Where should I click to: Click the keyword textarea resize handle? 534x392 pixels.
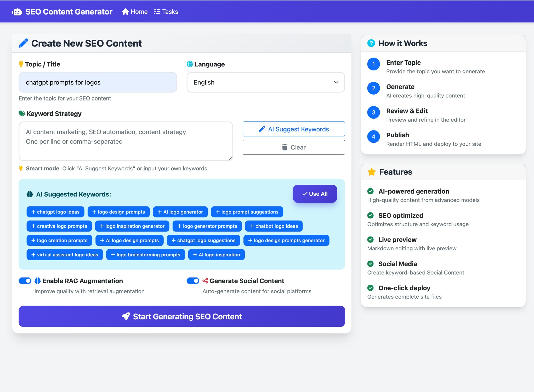click(231, 158)
